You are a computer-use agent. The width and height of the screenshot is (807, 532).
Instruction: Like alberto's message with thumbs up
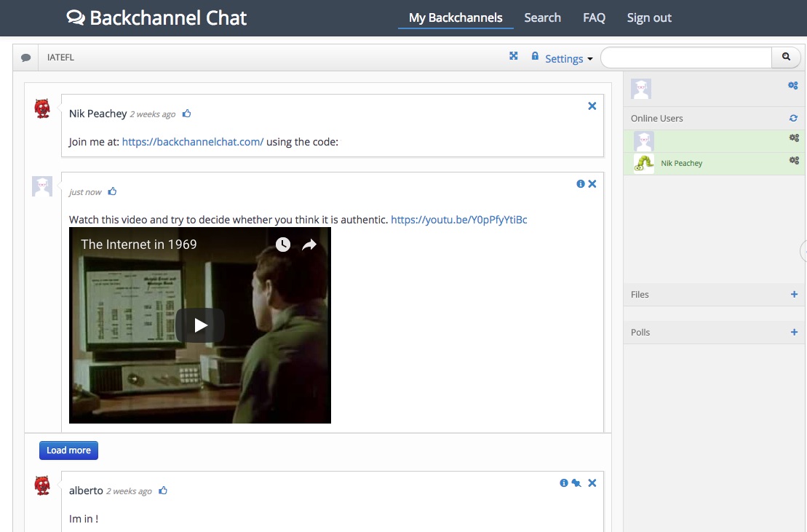[163, 491]
